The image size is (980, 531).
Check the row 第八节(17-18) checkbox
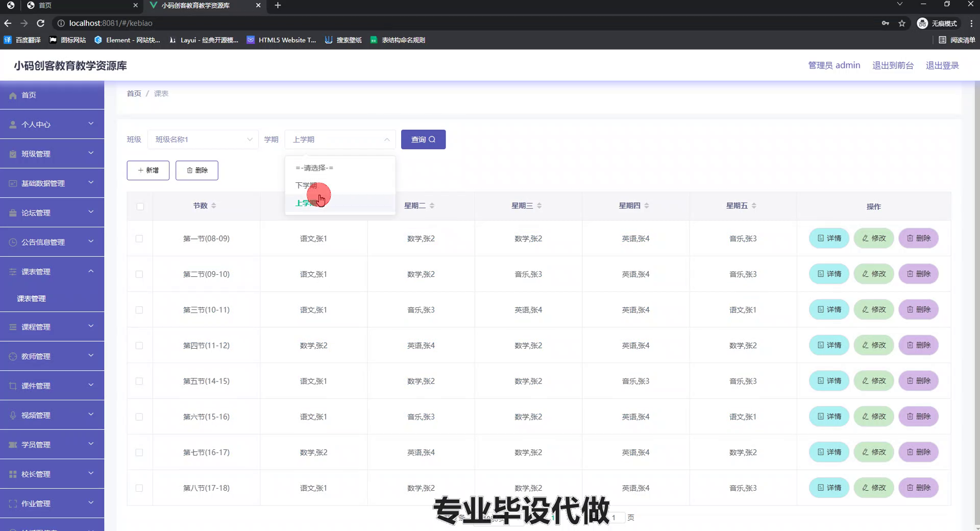pyautogui.click(x=139, y=488)
